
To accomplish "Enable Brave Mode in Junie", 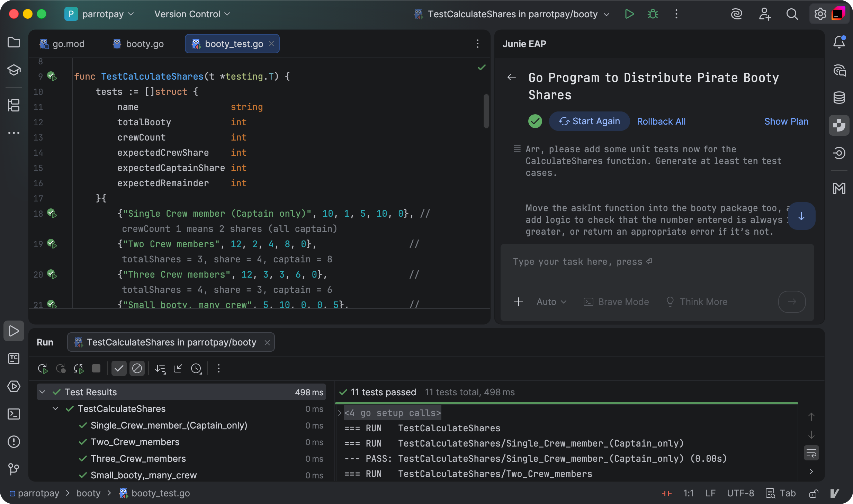I will click(617, 302).
